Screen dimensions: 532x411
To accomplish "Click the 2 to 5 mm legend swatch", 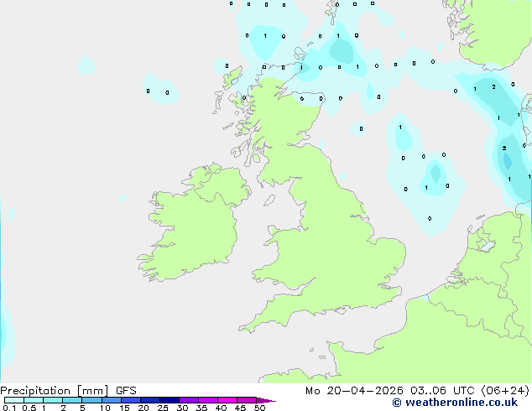I will tap(72, 400).
